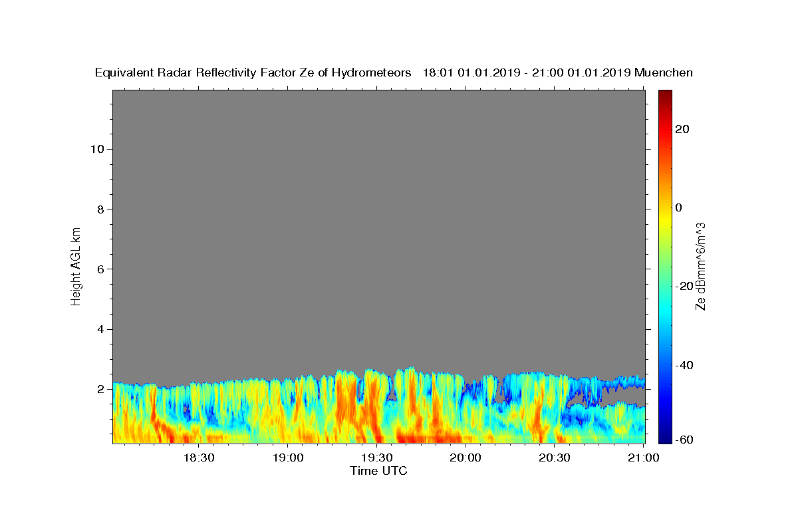
Task: Click the 20:00 time tick label
Action: 465,458
